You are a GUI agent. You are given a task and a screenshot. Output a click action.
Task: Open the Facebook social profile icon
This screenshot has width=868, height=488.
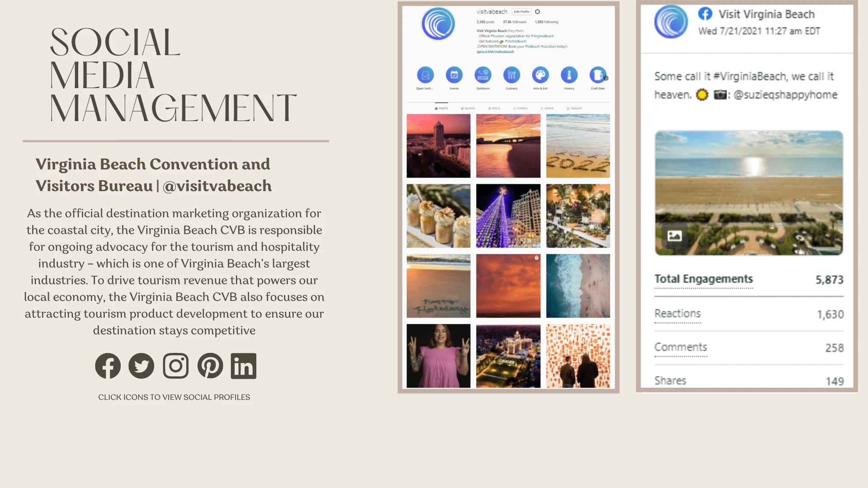(108, 366)
